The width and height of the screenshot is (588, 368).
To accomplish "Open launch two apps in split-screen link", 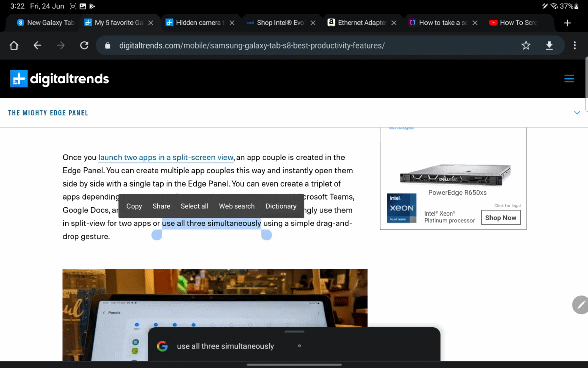I will 166,157.
